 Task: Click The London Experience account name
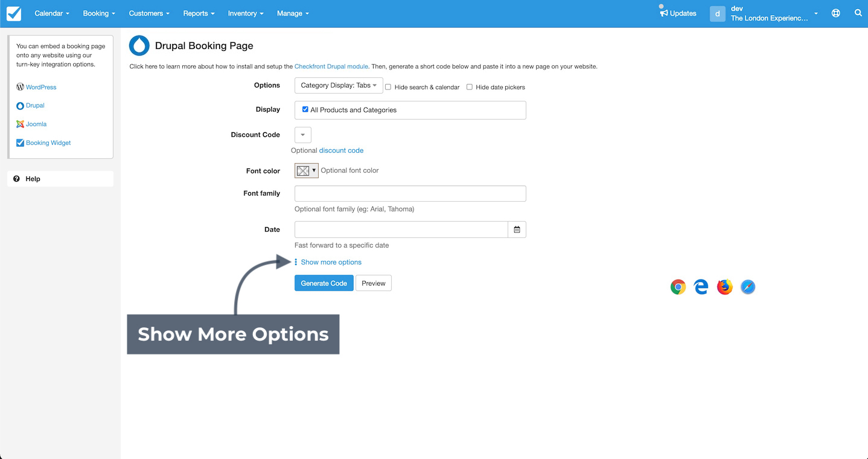pyautogui.click(x=769, y=18)
